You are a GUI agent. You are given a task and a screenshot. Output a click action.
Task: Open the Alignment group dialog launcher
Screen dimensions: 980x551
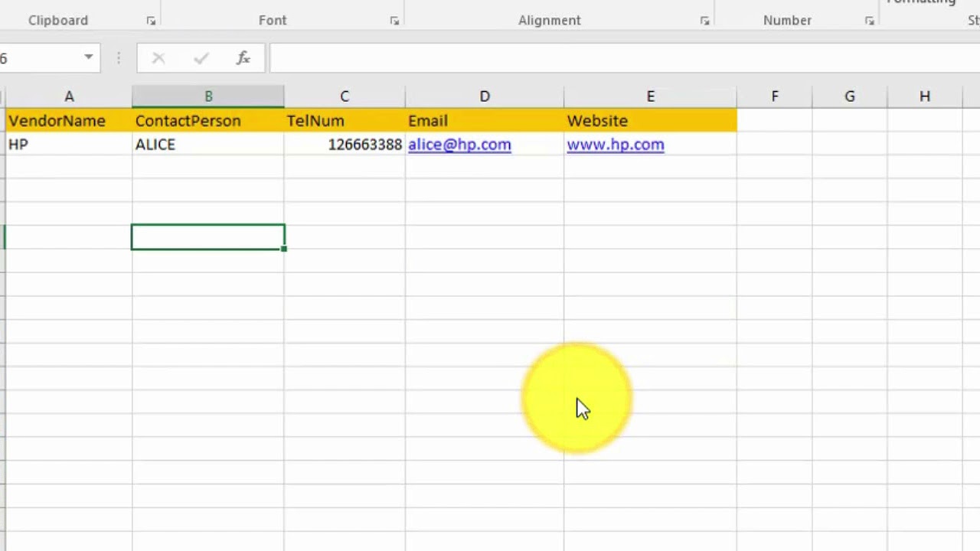click(x=704, y=21)
